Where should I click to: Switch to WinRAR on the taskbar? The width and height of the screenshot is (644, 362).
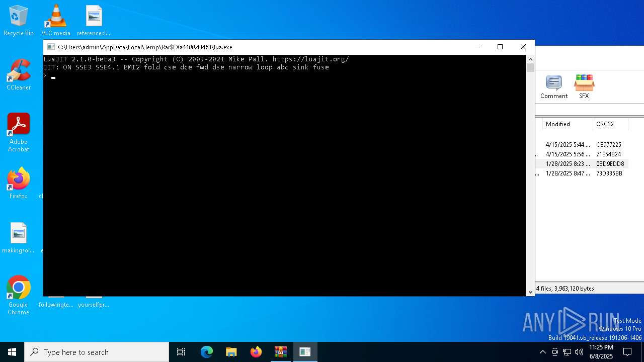281,352
